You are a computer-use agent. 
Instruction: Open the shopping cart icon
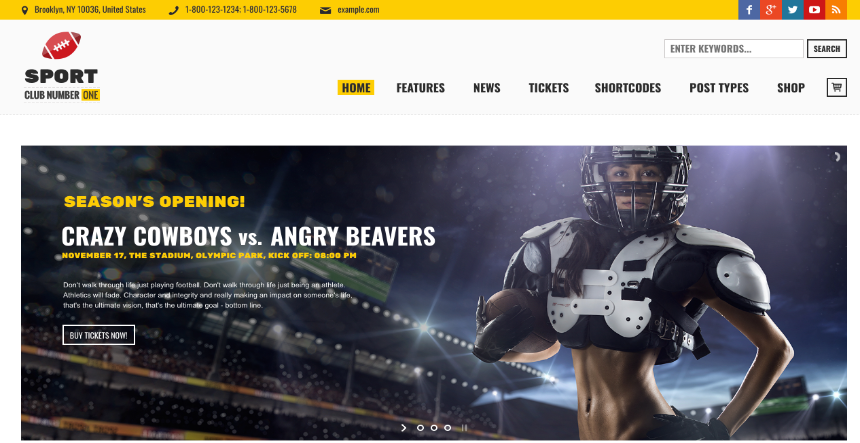(836, 87)
